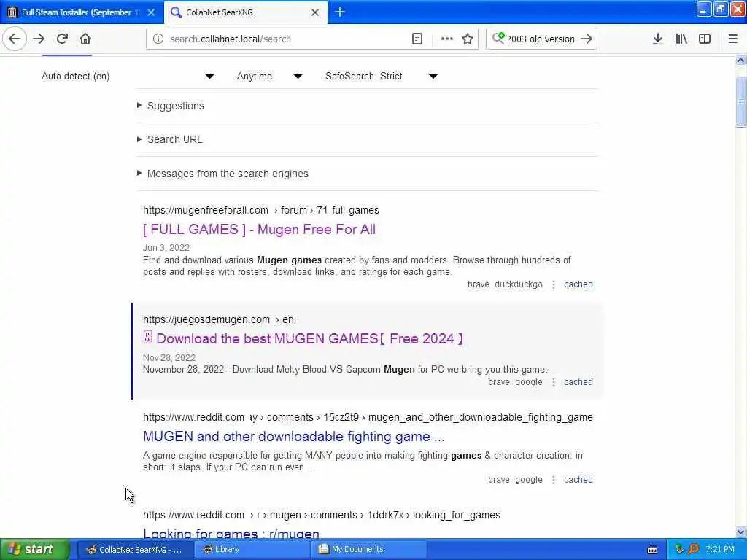This screenshot has width=747, height=560.
Task: Bookmark this page with the star
Action: coord(468,39)
